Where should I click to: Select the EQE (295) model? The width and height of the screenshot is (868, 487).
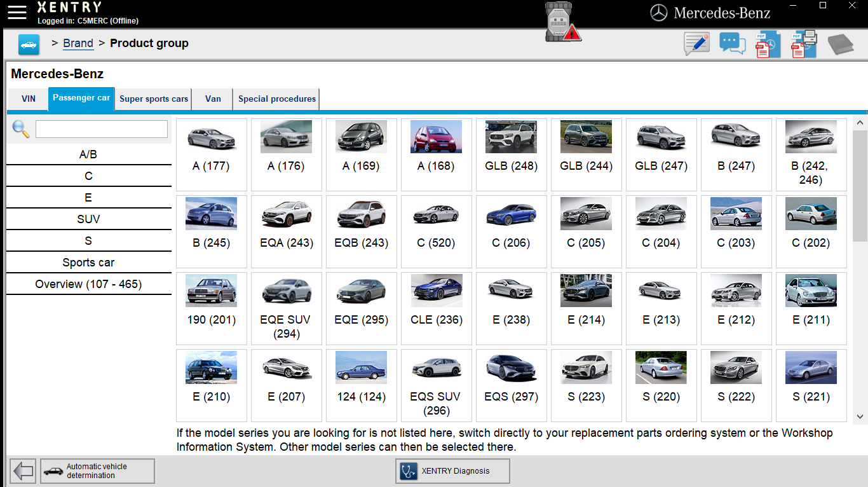click(x=362, y=308)
